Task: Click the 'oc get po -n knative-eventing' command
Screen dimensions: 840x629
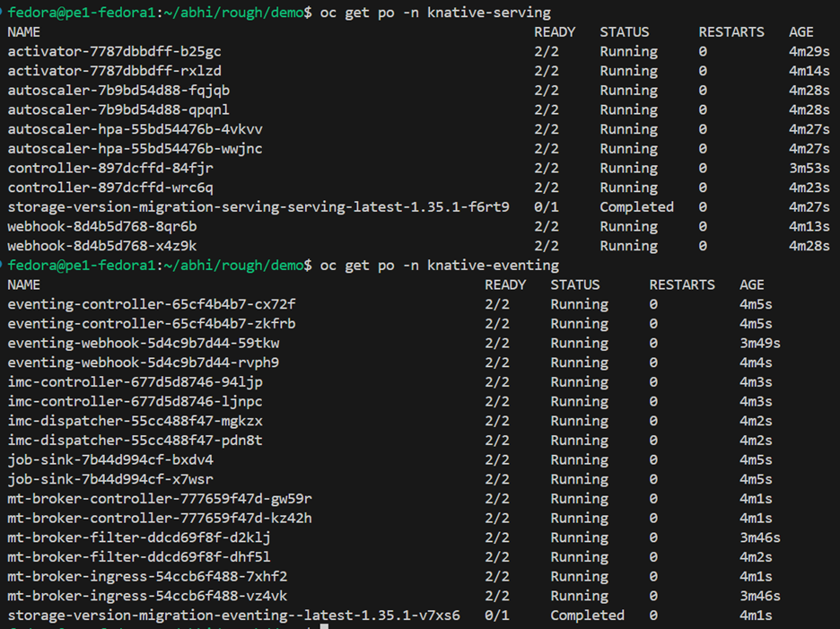Action: (x=439, y=266)
